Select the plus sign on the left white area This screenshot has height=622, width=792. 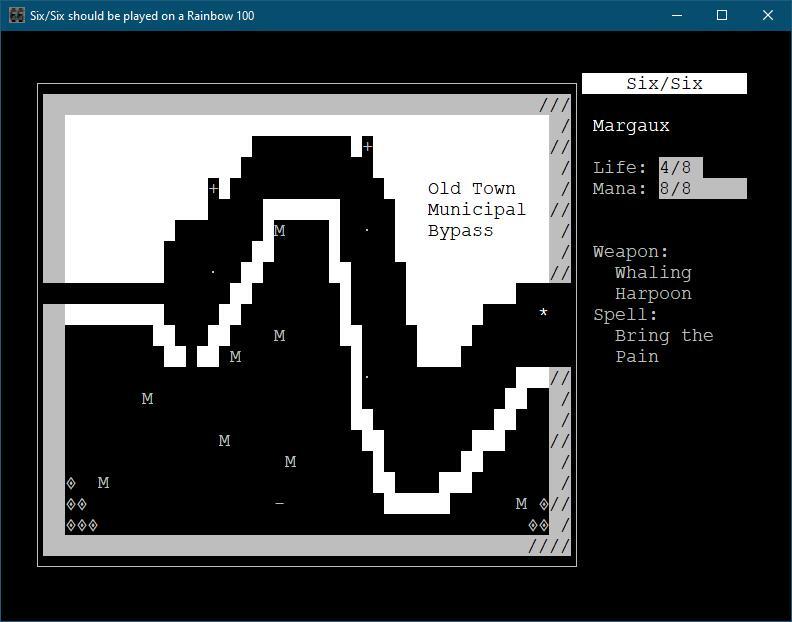[213, 188]
